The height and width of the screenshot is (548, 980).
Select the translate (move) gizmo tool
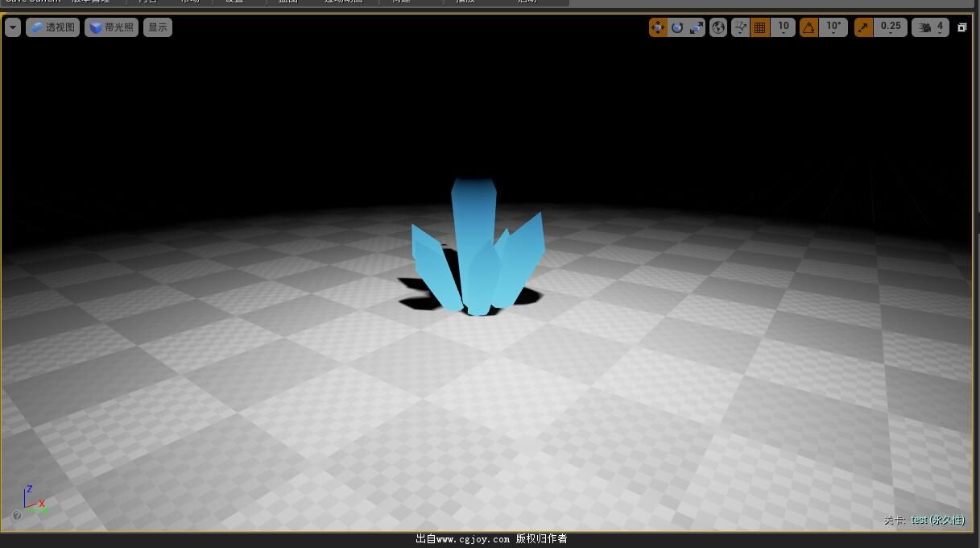pyautogui.click(x=658, y=27)
